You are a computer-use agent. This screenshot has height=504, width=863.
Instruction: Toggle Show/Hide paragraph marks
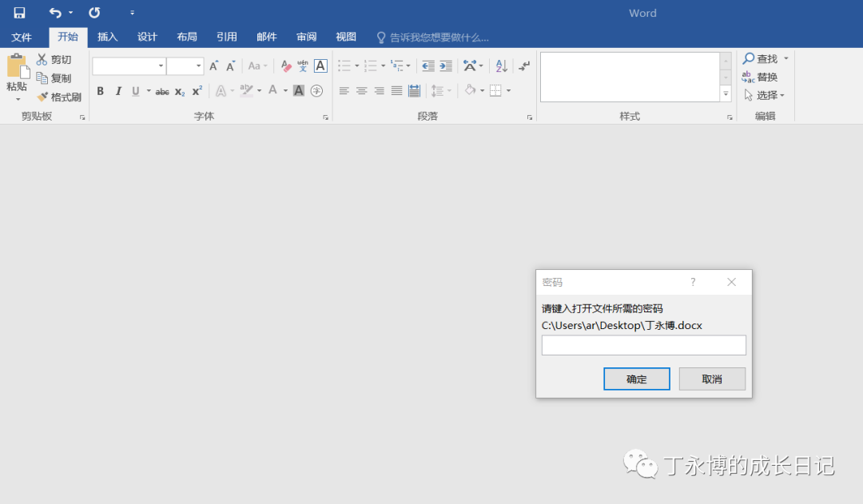524,66
